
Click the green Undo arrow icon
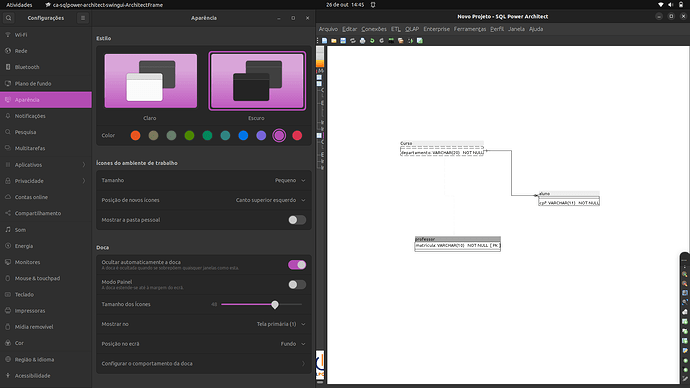372,40
